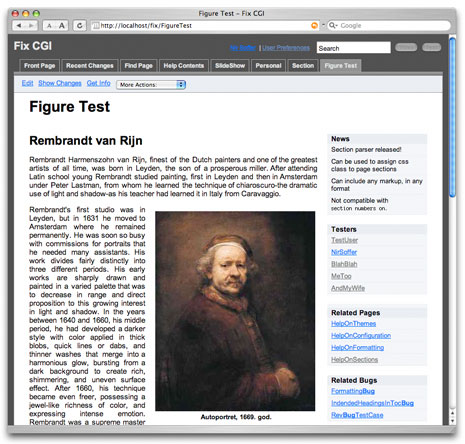Go back using the Safari back arrow

coord(19,25)
